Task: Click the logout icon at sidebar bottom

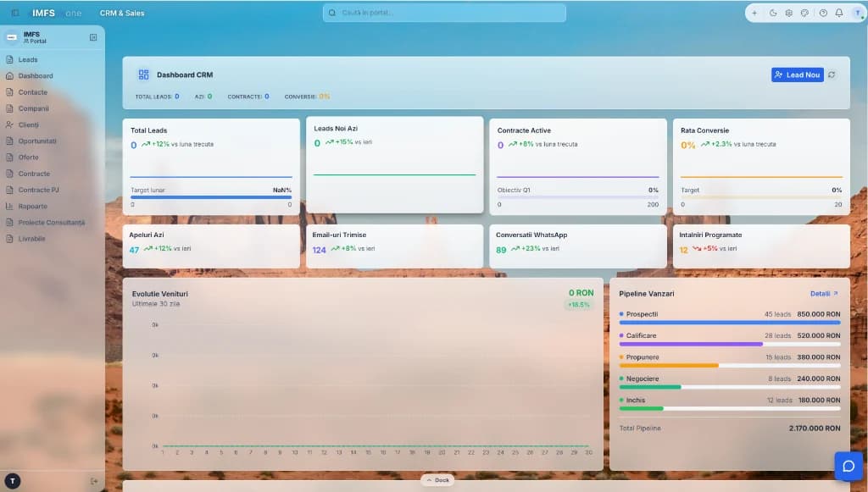Action: [94, 482]
